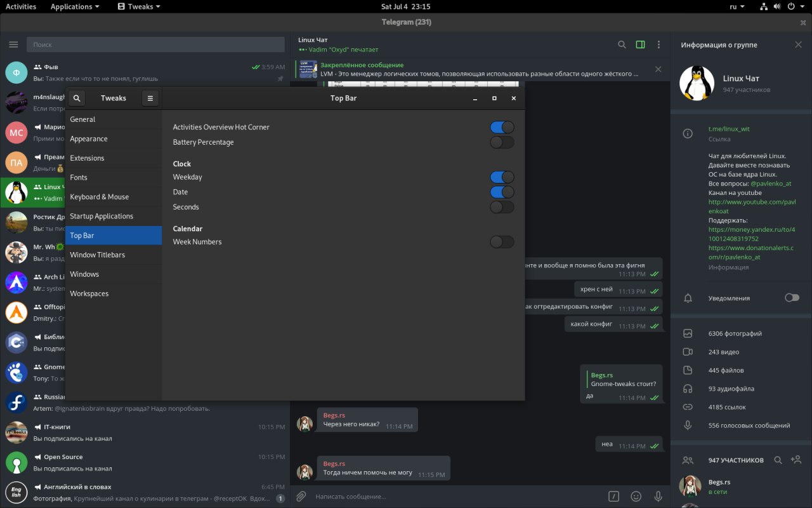The width and height of the screenshot is (812, 508).
Task: Toggle the Уведомления notifications switch
Action: (x=792, y=298)
